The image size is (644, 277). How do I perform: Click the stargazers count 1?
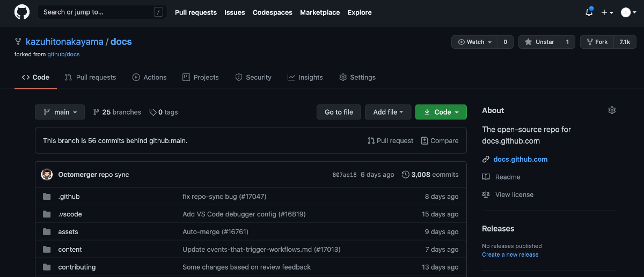pyautogui.click(x=568, y=42)
